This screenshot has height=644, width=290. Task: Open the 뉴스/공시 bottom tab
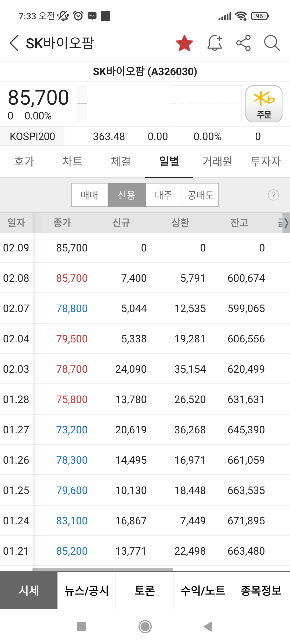[87, 591]
